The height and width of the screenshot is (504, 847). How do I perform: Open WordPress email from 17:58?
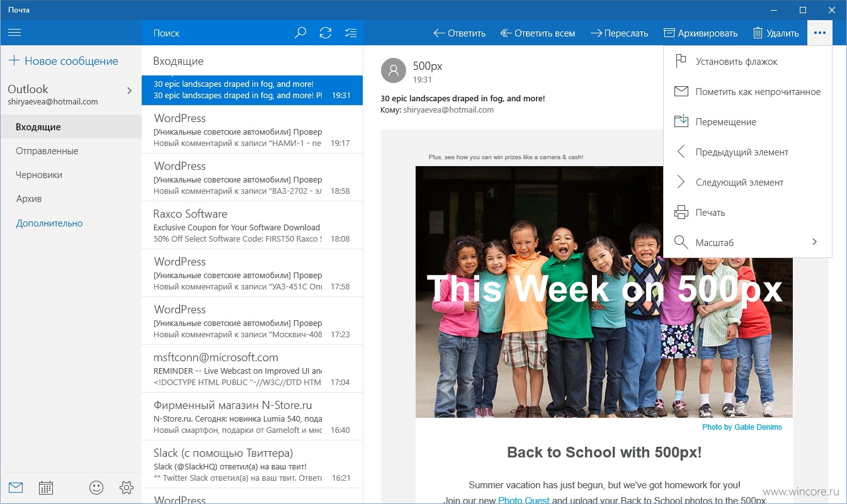pyautogui.click(x=252, y=273)
